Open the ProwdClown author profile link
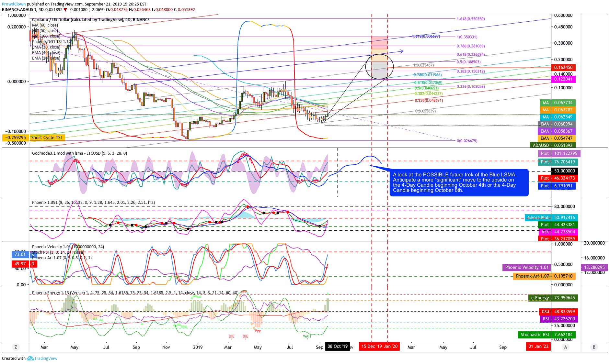The height and width of the screenshot is (364, 610). (14, 4)
